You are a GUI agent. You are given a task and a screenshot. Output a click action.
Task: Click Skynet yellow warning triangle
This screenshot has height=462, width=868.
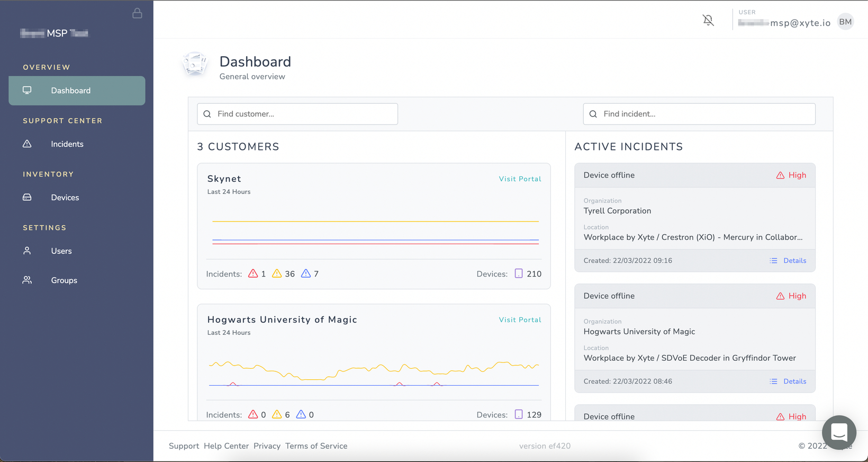tap(277, 273)
